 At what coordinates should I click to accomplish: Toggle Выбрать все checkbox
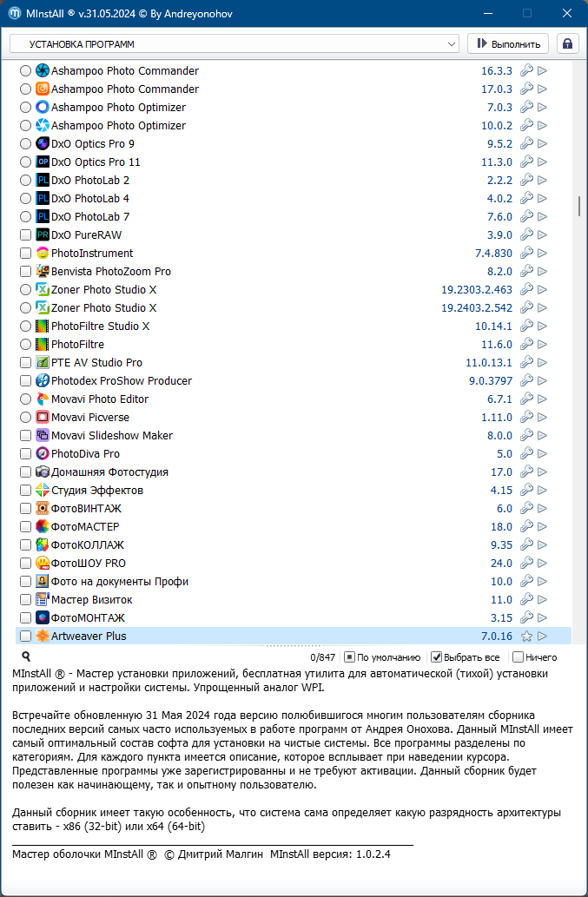click(436, 657)
